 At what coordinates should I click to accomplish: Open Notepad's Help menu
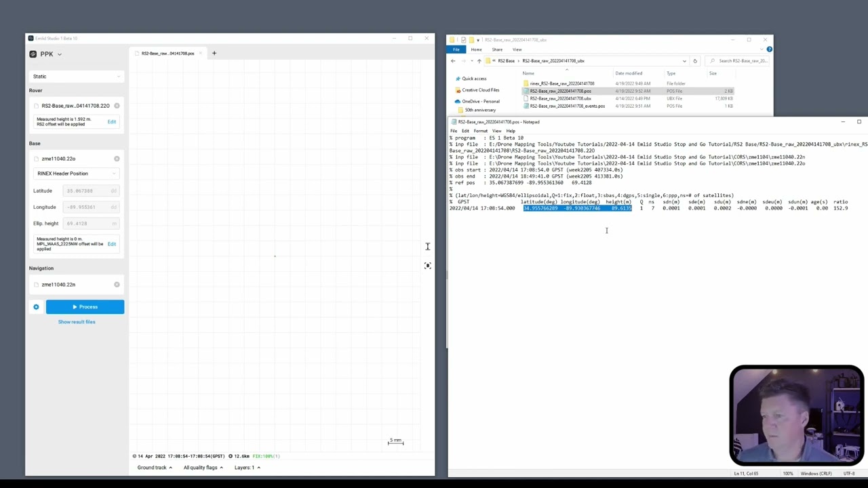(x=510, y=131)
